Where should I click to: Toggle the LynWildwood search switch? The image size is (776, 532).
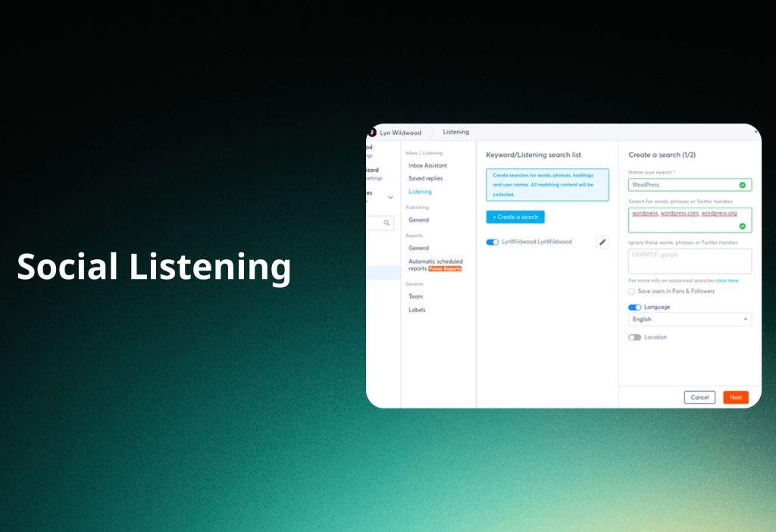(x=493, y=242)
